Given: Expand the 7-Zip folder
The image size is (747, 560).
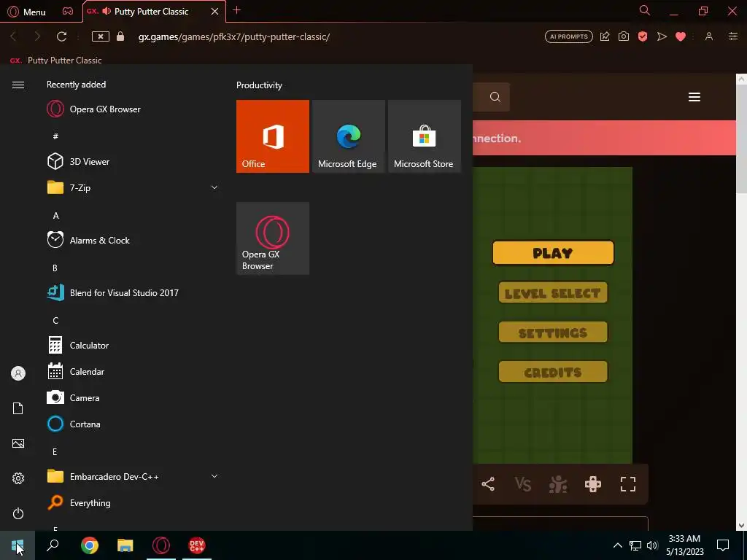Looking at the screenshot, I should [x=133, y=187].
